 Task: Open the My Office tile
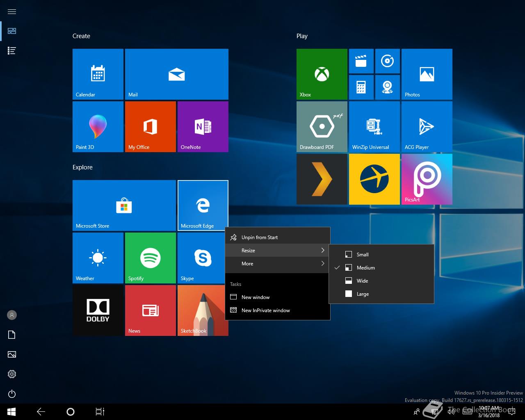click(151, 127)
